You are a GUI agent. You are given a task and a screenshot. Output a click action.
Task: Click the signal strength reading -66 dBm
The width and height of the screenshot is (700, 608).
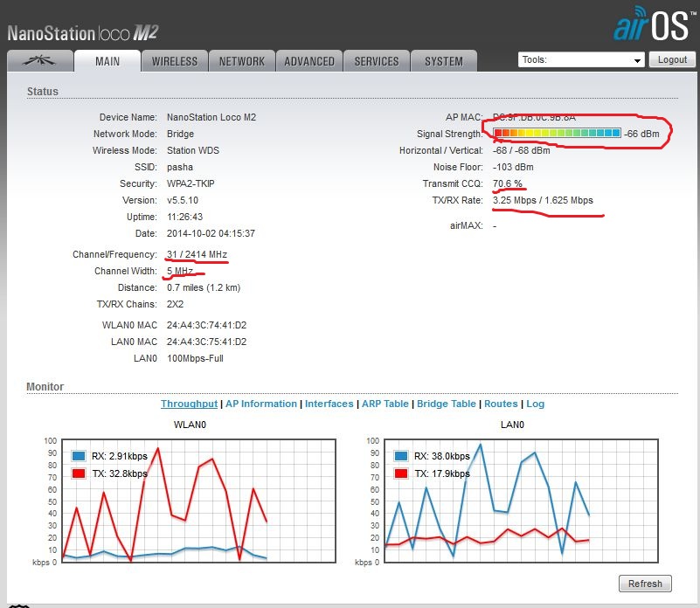tap(641, 134)
